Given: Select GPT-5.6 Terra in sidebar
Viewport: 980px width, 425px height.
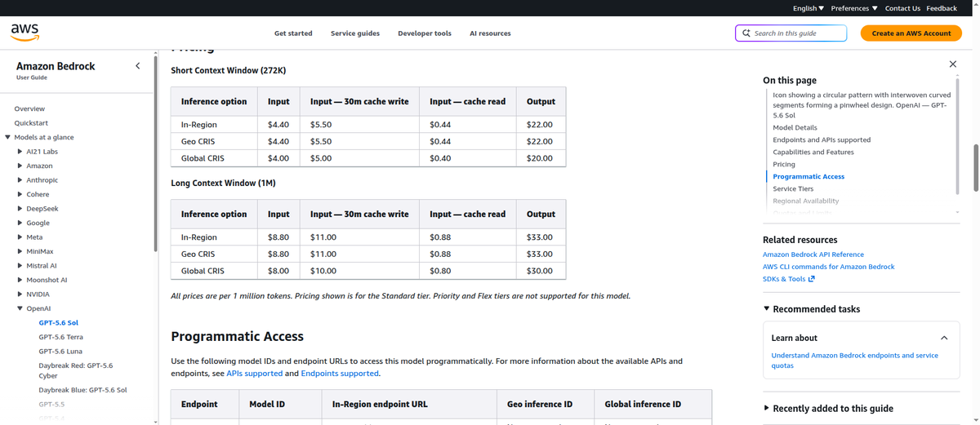Looking at the screenshot, I should (x=61, y=337).
